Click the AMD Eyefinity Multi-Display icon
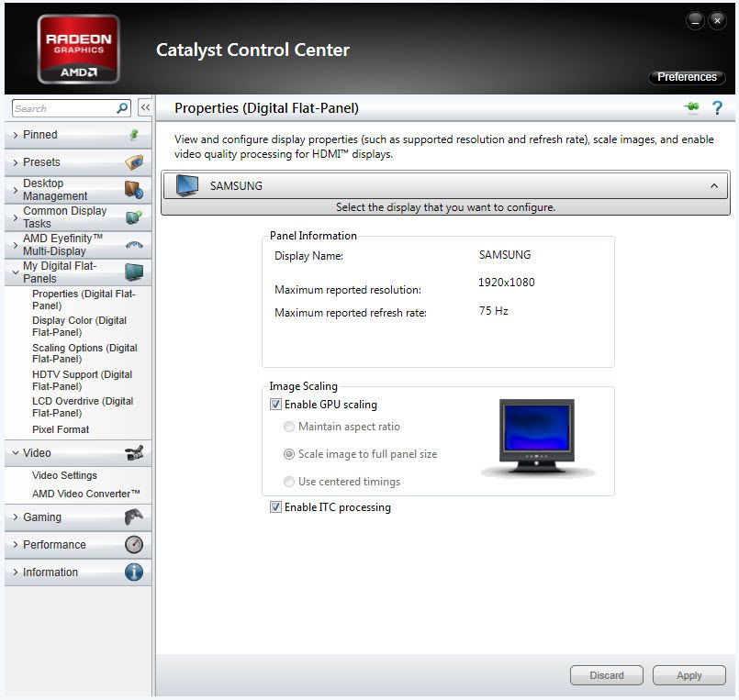The height and width of the screenshot is (700, 739). pos(134,244)
